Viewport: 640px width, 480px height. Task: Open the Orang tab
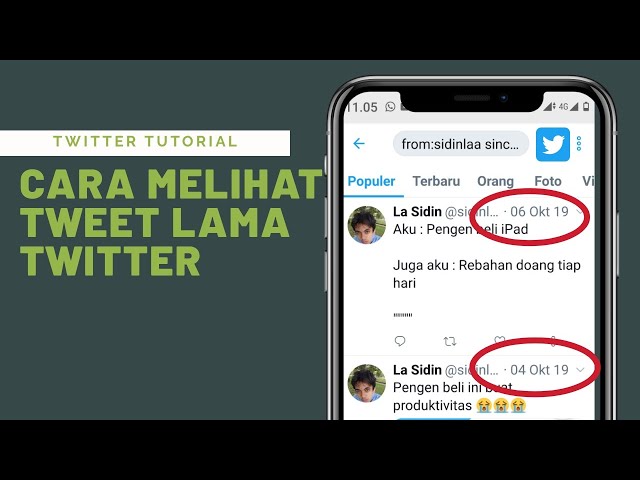coord(495,181)
